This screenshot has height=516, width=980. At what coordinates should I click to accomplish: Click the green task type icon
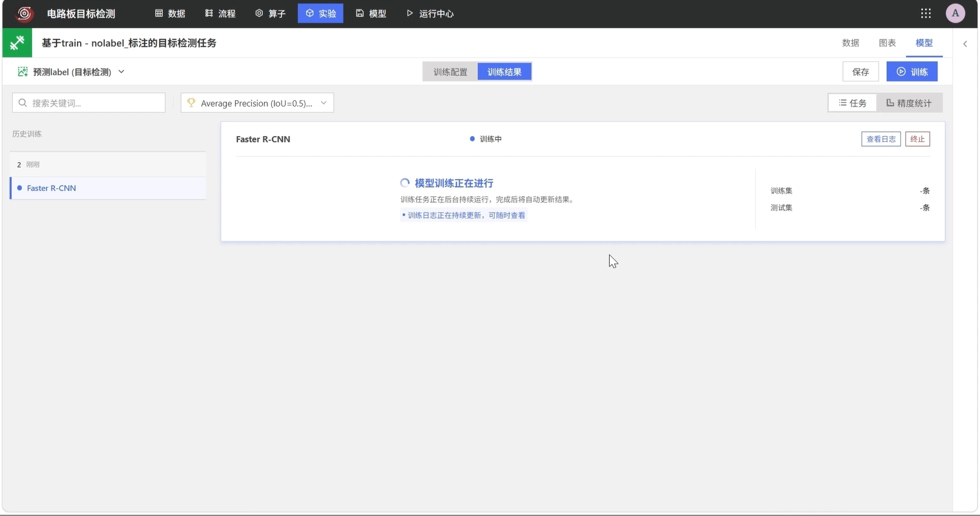point(17,43)
